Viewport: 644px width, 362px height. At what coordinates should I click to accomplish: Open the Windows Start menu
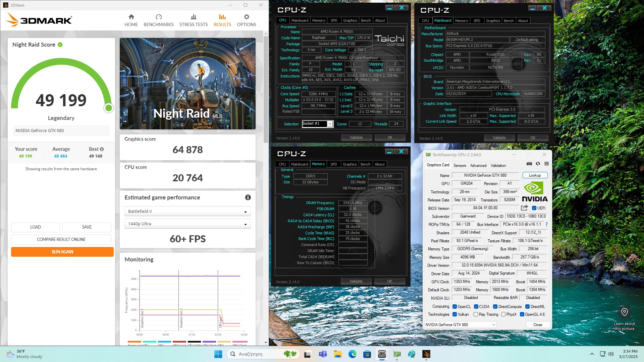click(218, 354)
